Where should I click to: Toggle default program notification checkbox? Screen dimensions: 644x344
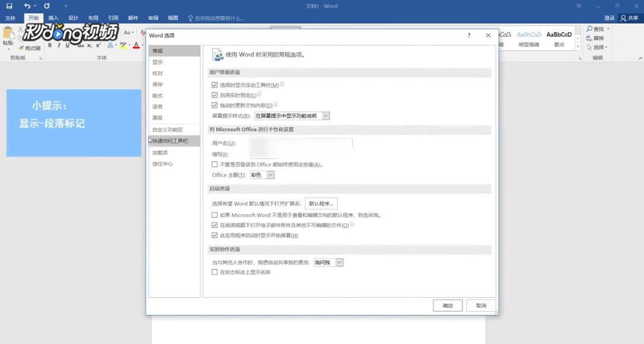pos(215,215)
